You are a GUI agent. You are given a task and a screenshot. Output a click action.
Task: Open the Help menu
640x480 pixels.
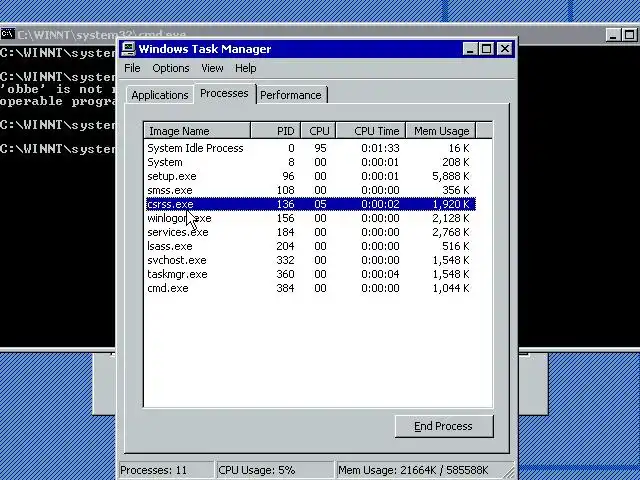[x=245, y=68]
